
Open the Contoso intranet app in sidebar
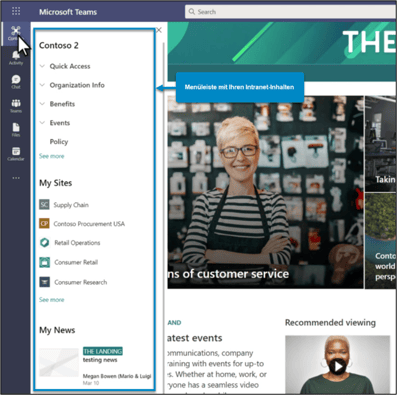pos(15,33)
